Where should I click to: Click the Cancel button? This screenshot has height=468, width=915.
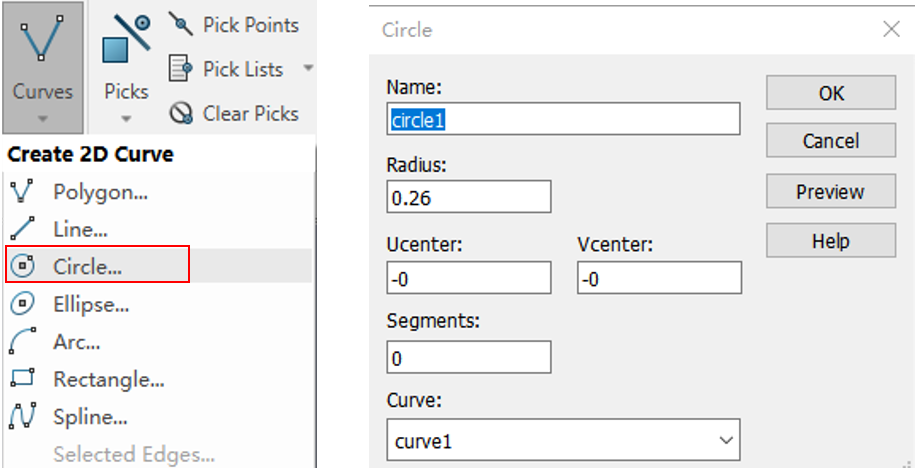point(831,141)
